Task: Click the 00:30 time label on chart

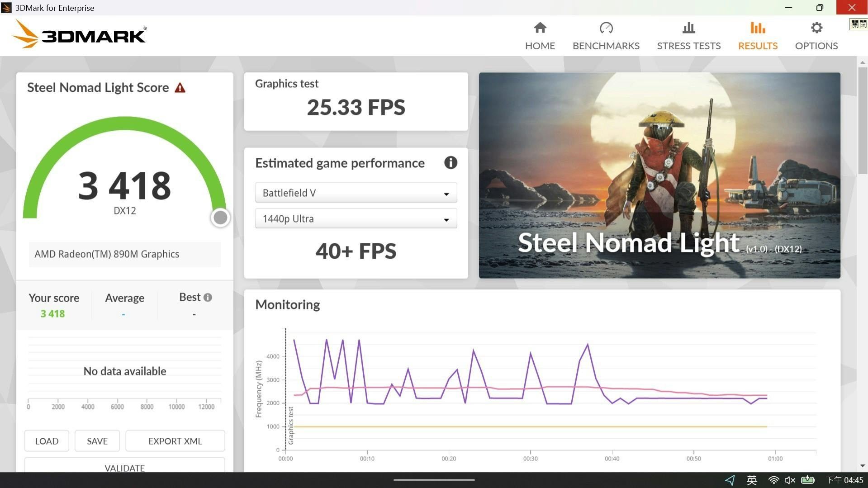Action: pyautogui.click(x=531, y=459)
